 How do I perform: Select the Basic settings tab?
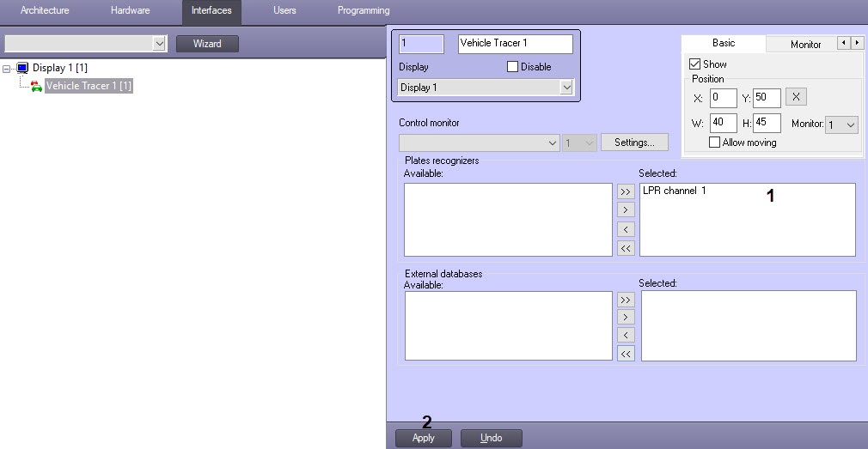(x=724, y=43)
